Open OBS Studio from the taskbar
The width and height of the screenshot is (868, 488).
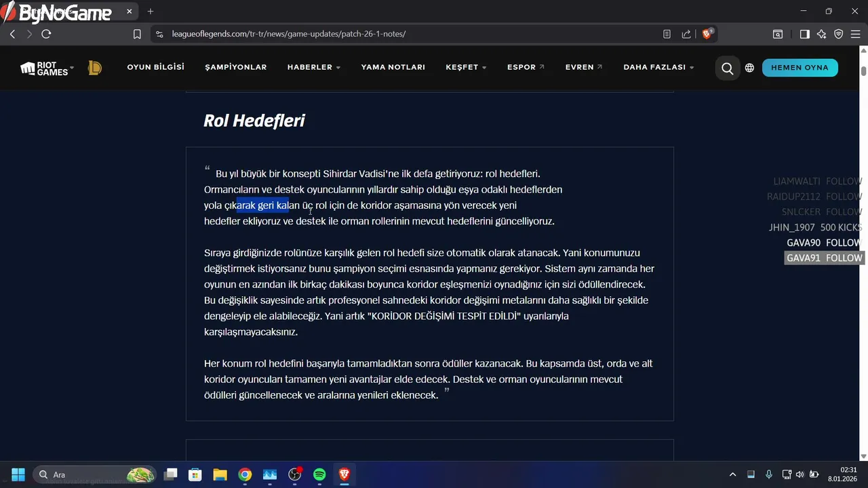point(295,474)
